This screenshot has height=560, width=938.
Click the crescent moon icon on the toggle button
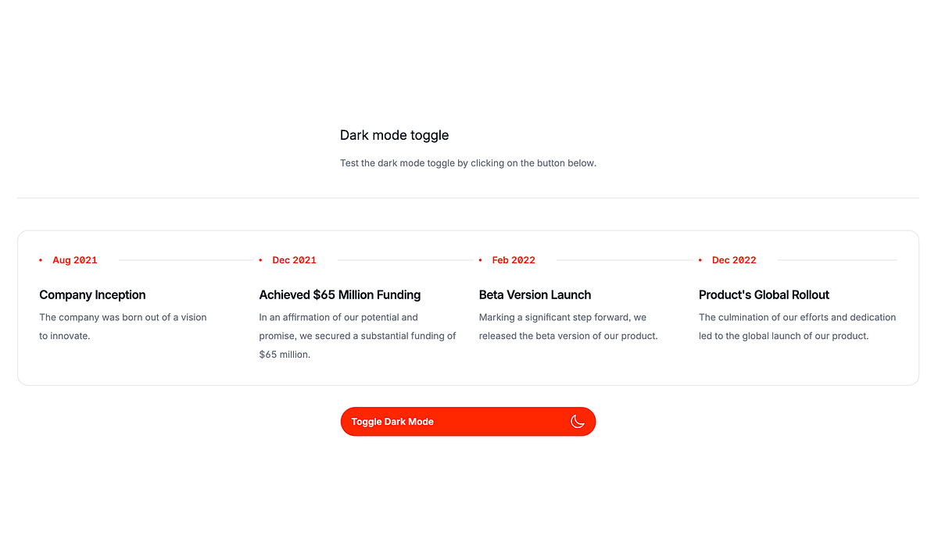578,421
